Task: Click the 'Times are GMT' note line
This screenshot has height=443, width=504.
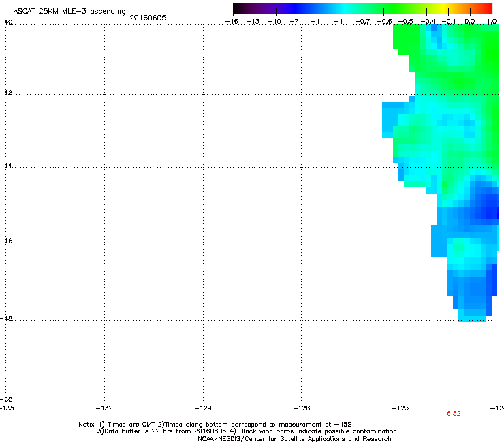Action: click(x=215, y=425)
